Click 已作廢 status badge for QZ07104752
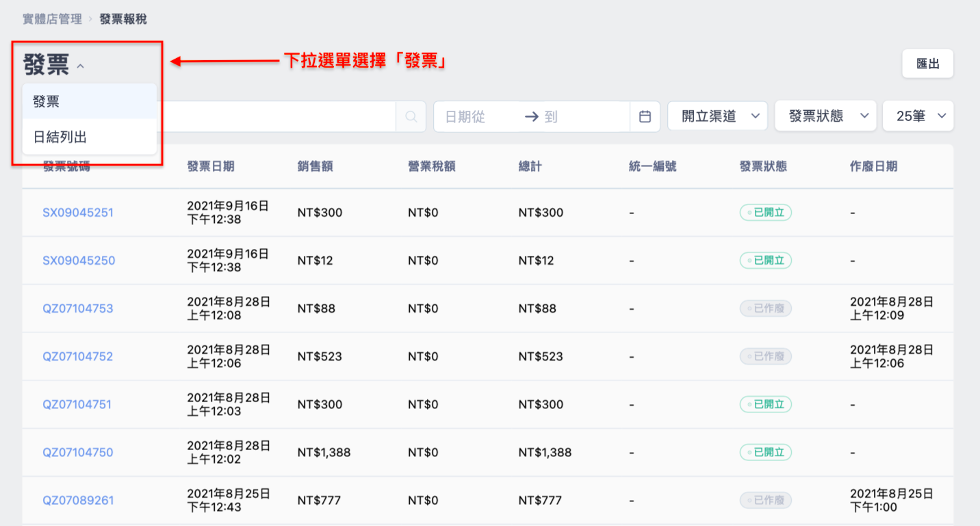Screen dimensions: 980x526 [766, 356]
